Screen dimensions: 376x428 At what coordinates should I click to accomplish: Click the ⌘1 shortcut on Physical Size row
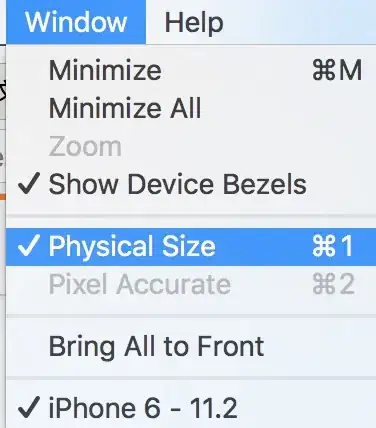332,246
